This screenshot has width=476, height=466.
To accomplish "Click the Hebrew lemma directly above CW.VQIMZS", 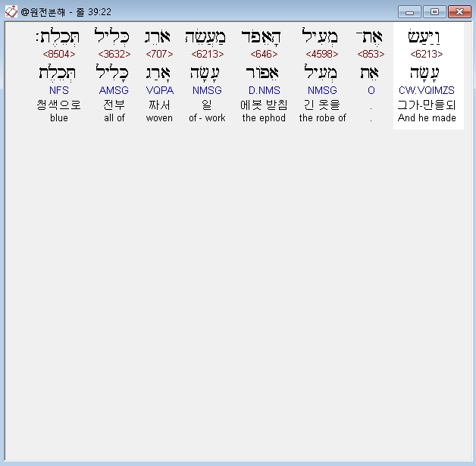I will (x=424, y=73).
